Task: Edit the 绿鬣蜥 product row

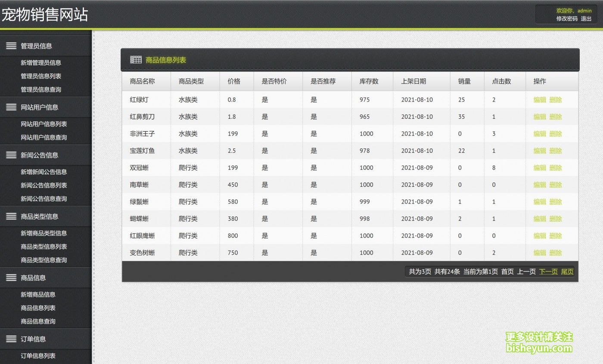Action: [540, 202]
